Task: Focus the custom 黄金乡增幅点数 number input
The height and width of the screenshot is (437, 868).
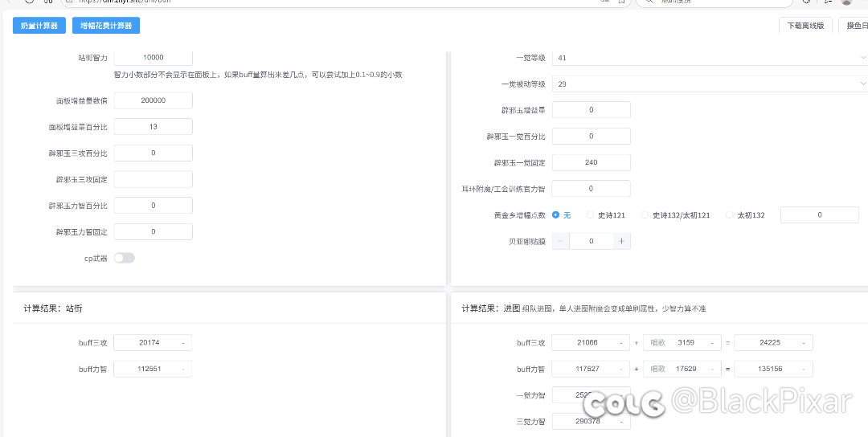Action: [819, 215]
